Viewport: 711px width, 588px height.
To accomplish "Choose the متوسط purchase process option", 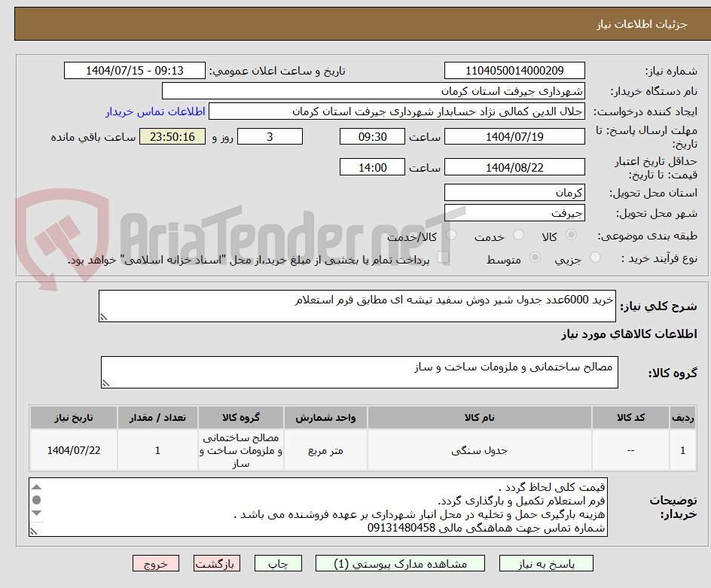I will point(535,257).
